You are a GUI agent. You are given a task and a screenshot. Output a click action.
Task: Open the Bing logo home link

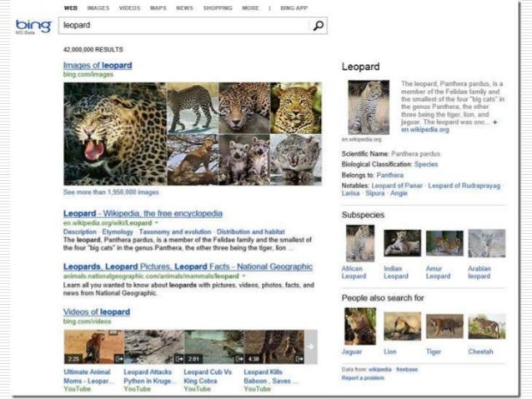33,26
